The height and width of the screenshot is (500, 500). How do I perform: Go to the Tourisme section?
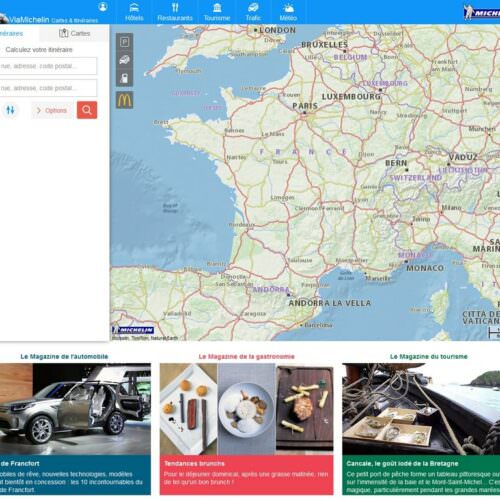217,12
